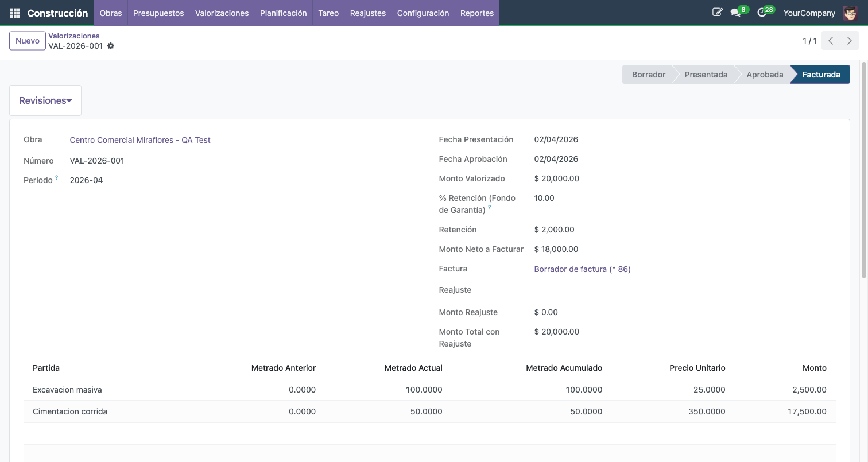Open the activities clock icon with badge 28
The height and width of the screenshot is (462, 868).
coord(762,13)
